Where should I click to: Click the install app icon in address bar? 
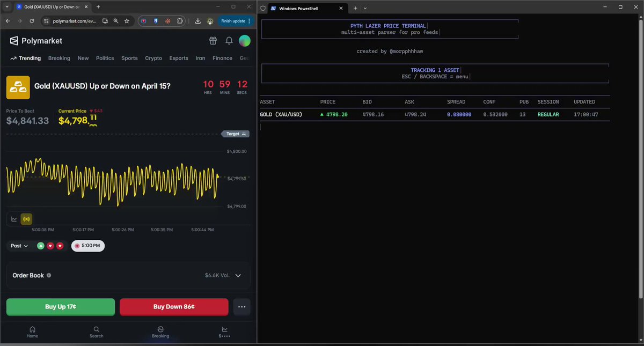click(105, 21)
